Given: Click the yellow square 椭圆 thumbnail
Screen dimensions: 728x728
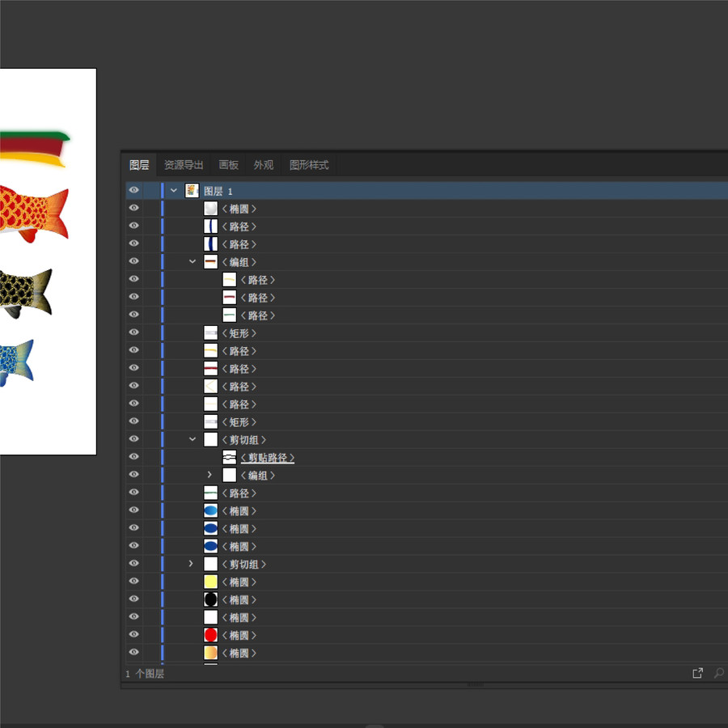Looking at the screenshot, I should pyautogui.click(x=211, y=582).
